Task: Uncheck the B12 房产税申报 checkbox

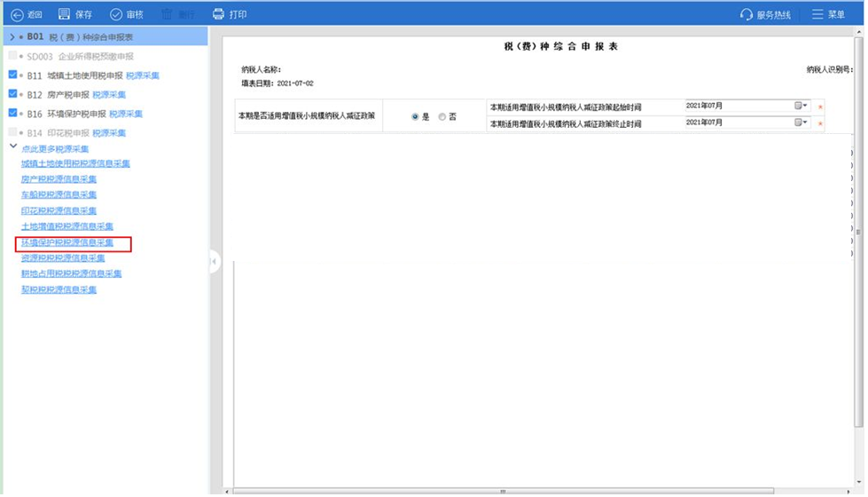Action: (12, 94)
